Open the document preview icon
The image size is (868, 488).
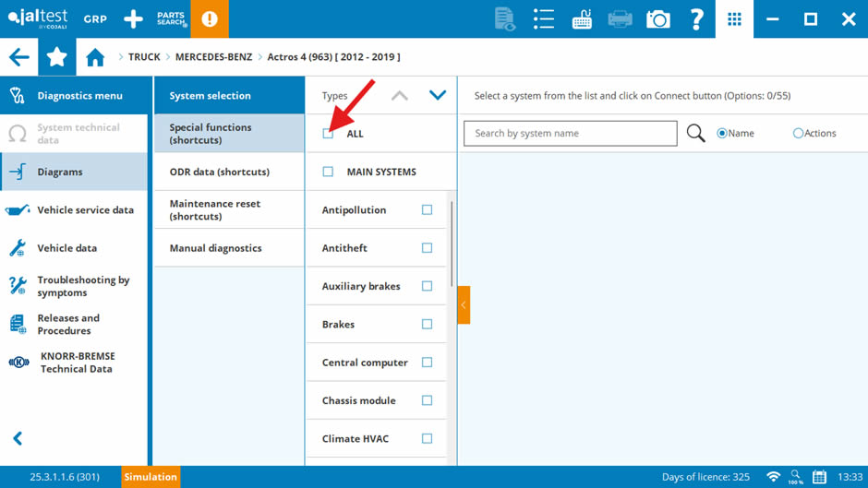click(x=504, y=18)
